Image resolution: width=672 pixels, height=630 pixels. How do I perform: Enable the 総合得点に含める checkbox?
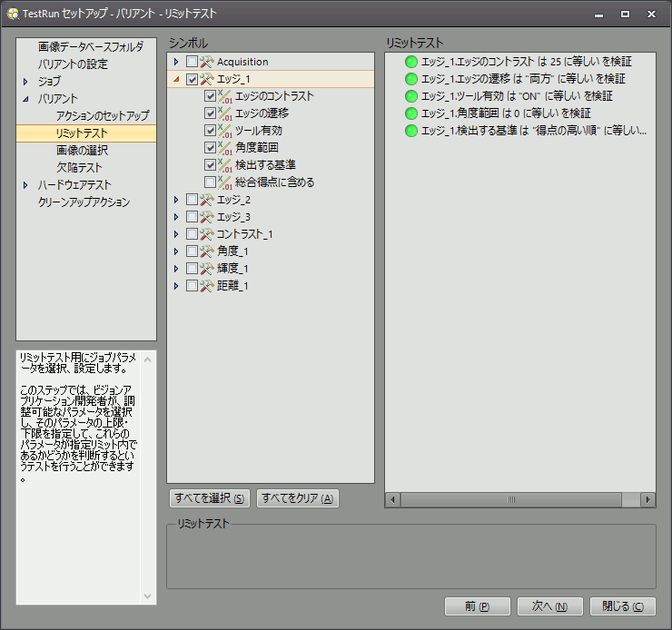pyautogui.click(x=211, y=182)
